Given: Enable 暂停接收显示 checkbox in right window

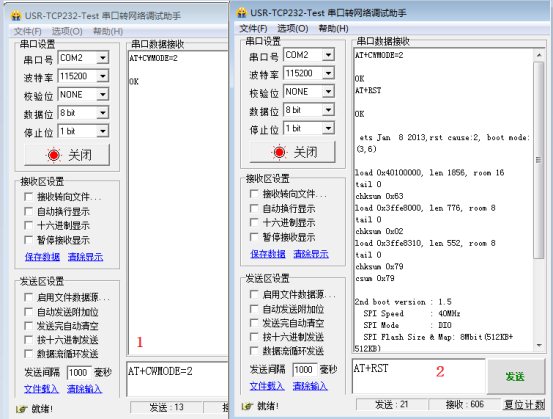Looking at the screenshot, I should pyautogui.click(x=254, y=237).
